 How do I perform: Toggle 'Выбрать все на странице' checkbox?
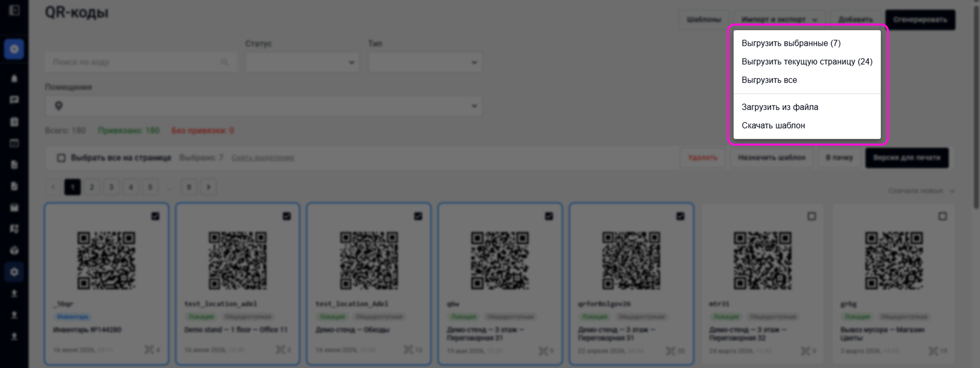tap(61, 158)
